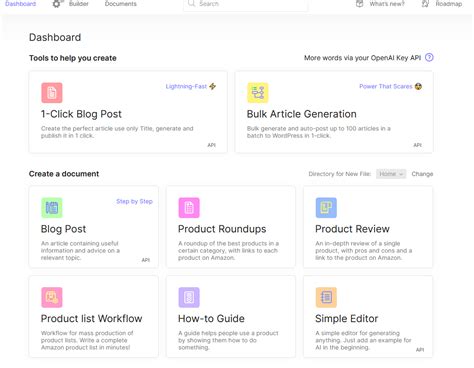
Task: Click the Bulk Article Generation icon
Action: point(258,93)
